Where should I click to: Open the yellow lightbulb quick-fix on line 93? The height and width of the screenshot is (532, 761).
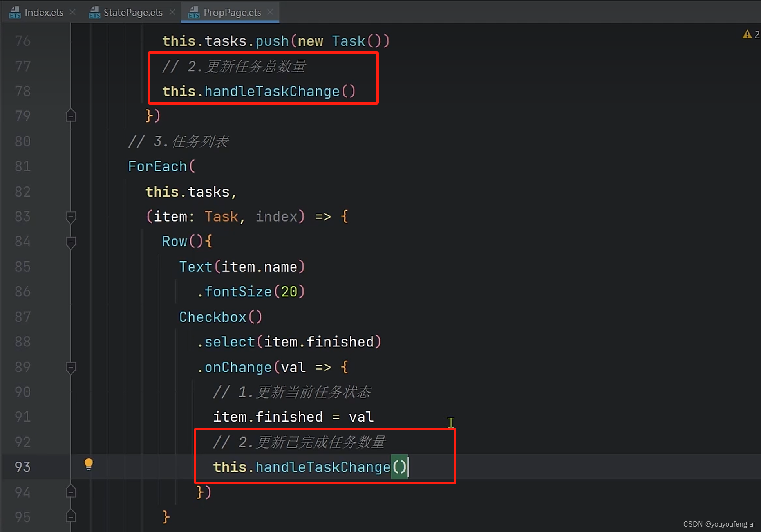pyautogui.click(x=89, y=464)
